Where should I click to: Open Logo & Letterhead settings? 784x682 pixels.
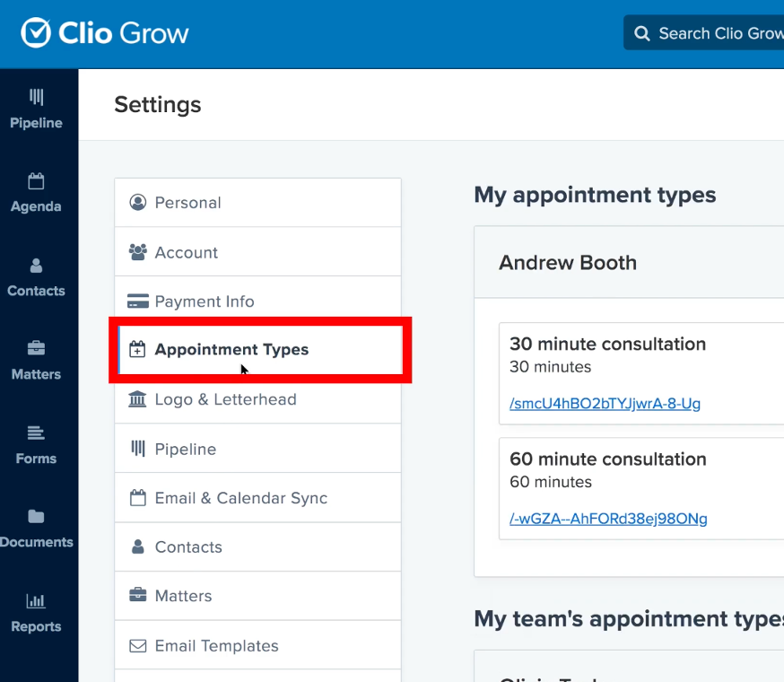(257, 399)
